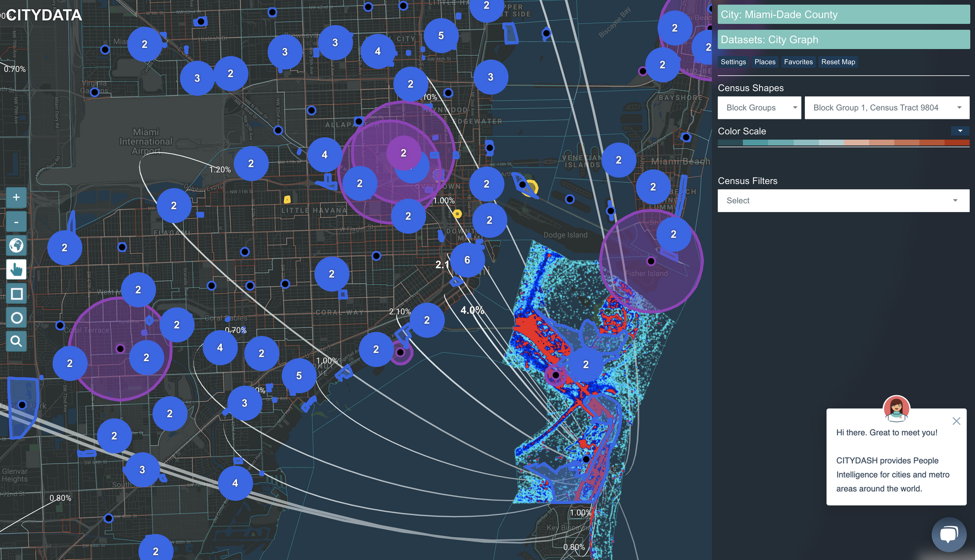
Task: Click the globe map view icon
Action: [16, 245]
